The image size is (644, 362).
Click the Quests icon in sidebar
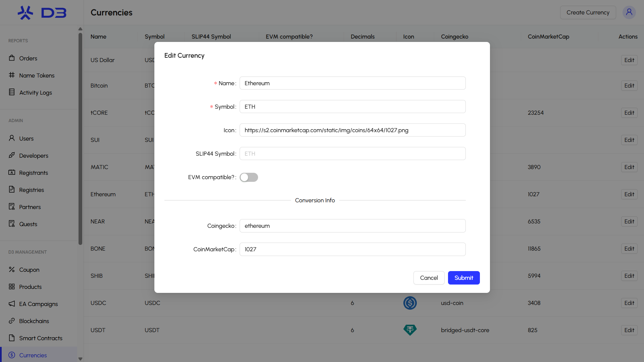click(x=12, y=223)
